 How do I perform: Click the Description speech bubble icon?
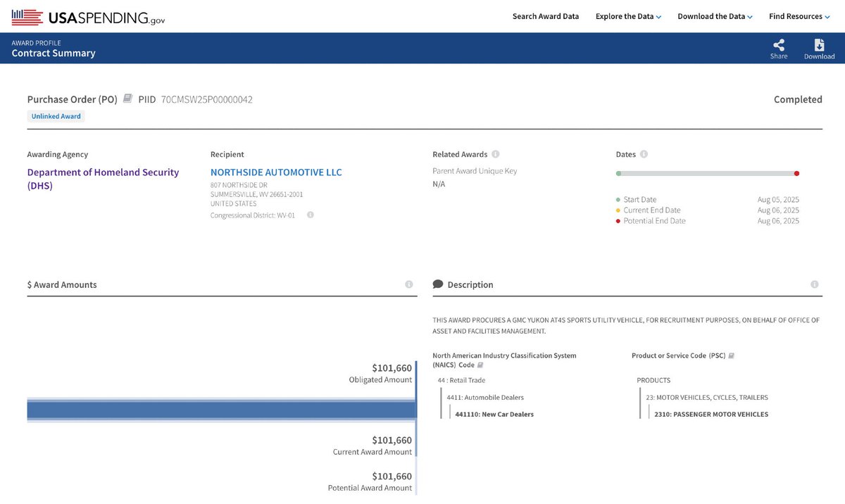pos(438,284)
